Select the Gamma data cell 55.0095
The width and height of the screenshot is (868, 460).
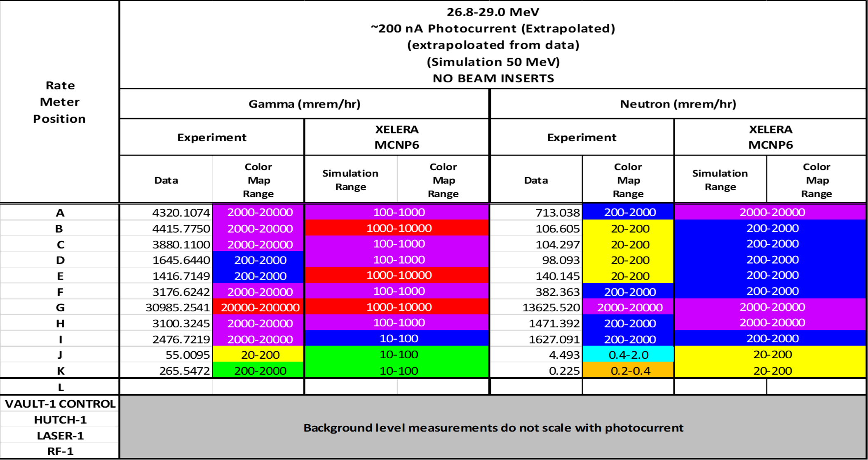166,355
